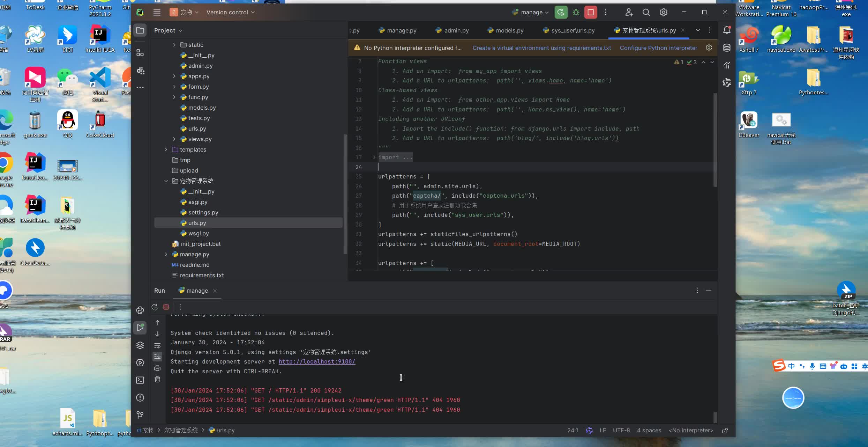Screen dimensions: 868x447
Task: Stop the running manage process in toolbar
Action: [591, 12]
